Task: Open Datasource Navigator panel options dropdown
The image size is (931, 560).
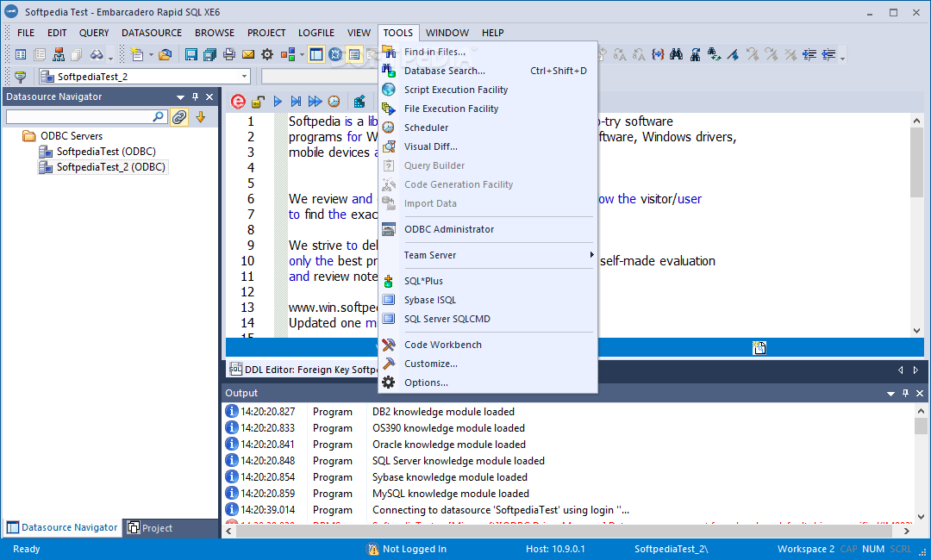Action: pos(180,96)
